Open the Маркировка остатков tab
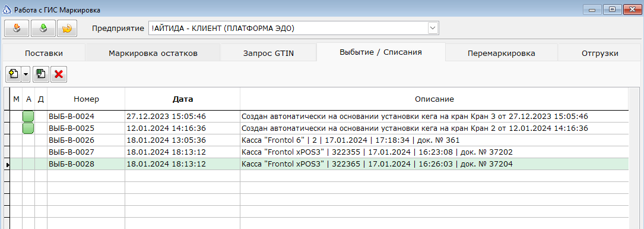The image size is (644, 229). [x=153, y=53]
